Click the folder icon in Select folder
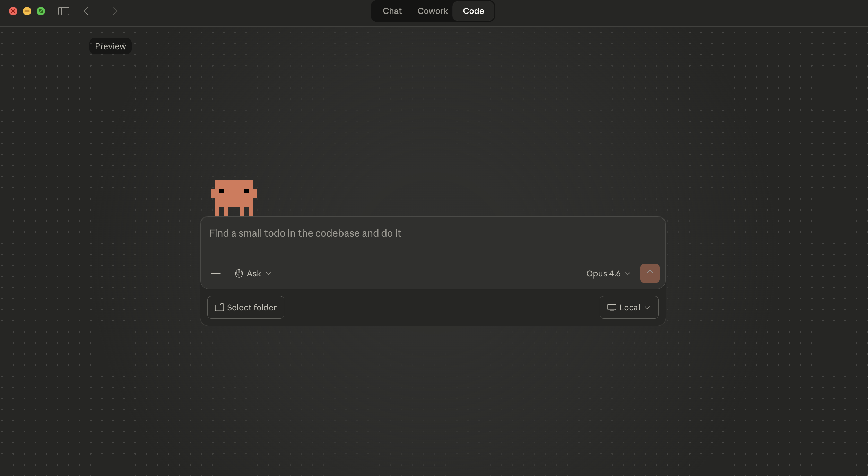868x476 pixels. [219, 307]
